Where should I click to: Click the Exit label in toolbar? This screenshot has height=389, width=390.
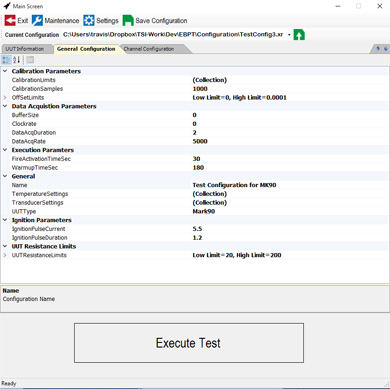coord(23,21)
